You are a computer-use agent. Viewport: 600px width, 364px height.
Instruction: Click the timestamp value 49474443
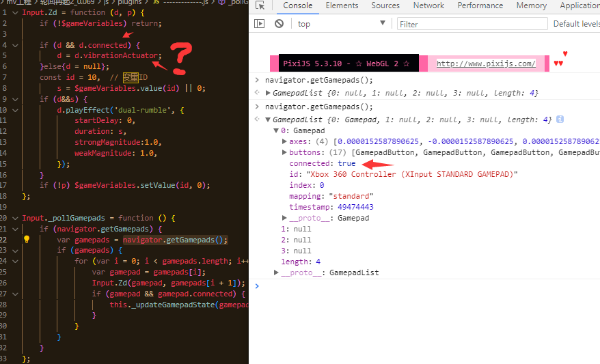(x=355, y=207)
